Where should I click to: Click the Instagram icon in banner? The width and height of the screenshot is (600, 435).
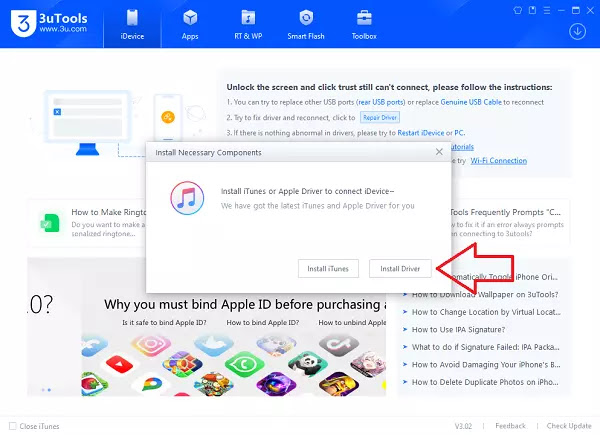point(151,345)
